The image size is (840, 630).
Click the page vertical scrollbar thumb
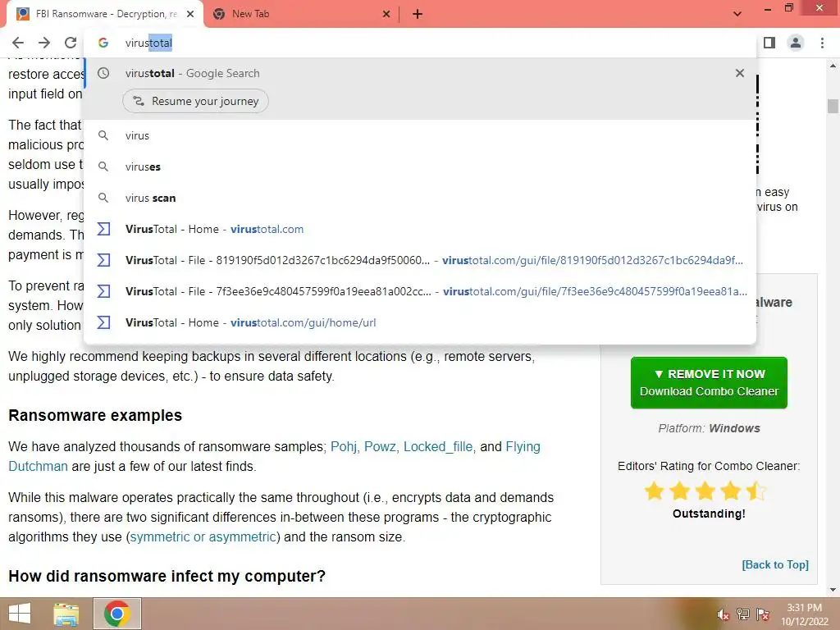[x=833, y=106]
